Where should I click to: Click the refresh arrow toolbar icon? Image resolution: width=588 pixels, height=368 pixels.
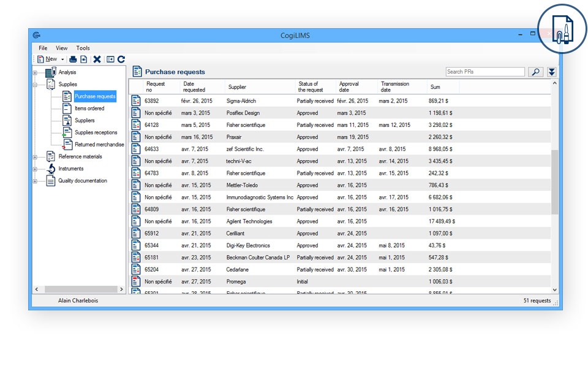(121, 59)
